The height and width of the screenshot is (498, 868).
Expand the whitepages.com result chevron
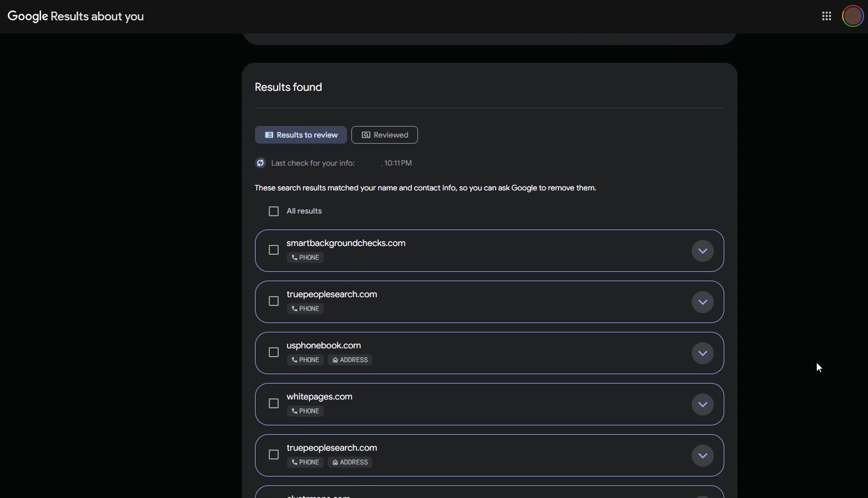tap(702, 404)
